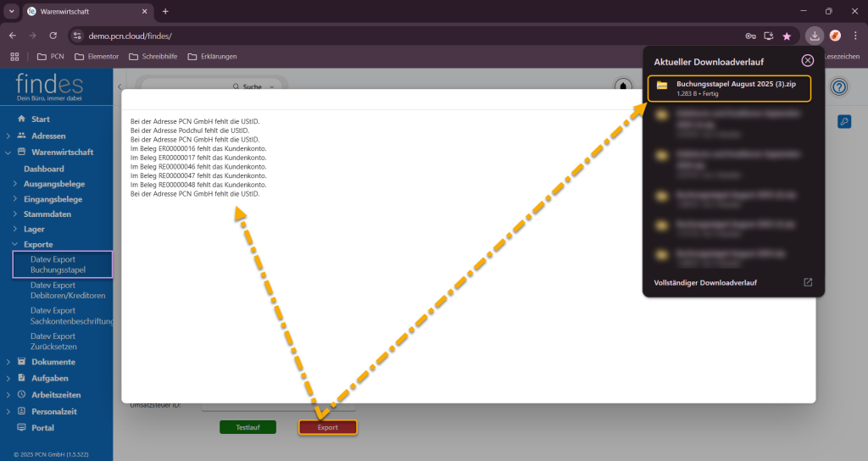Click the bookmark star in address bar
Screen dimensions: 868x461
(x=787, y=36)
